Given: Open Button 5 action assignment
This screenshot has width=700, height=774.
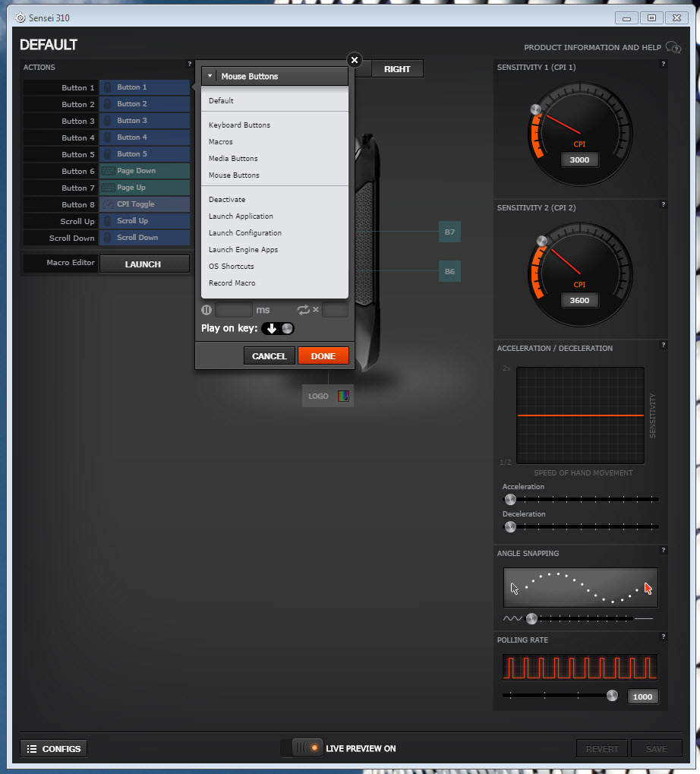Looking at the screenshot, I should (x=144, y=154).
